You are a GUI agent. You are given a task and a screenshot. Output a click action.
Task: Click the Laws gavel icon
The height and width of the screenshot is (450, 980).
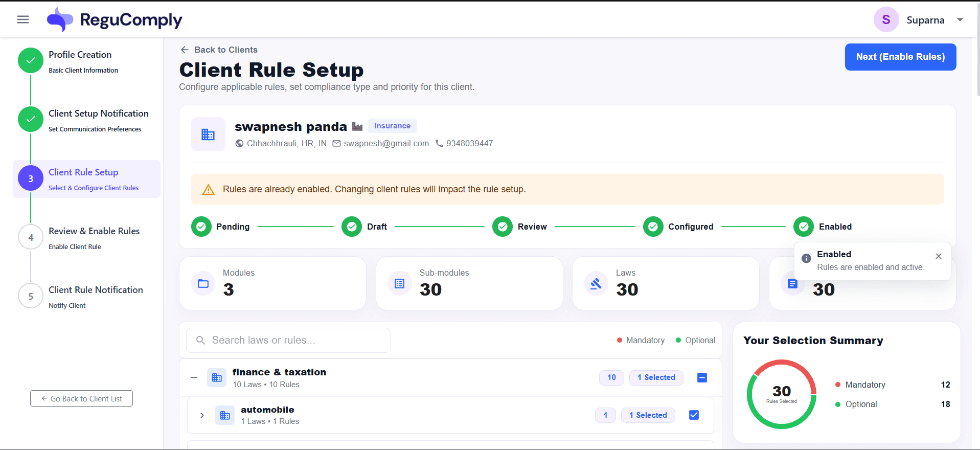[x=596, y=283]
